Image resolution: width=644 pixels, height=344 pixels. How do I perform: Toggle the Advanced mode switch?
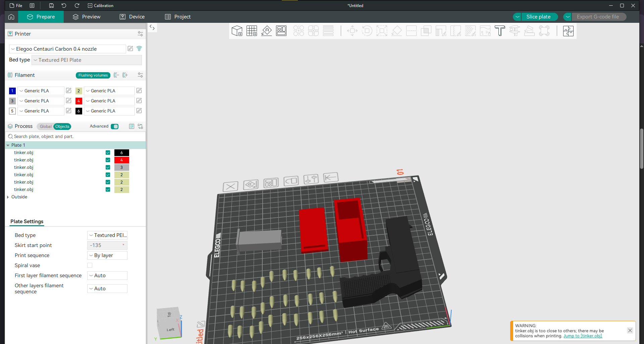pos(115,127)
